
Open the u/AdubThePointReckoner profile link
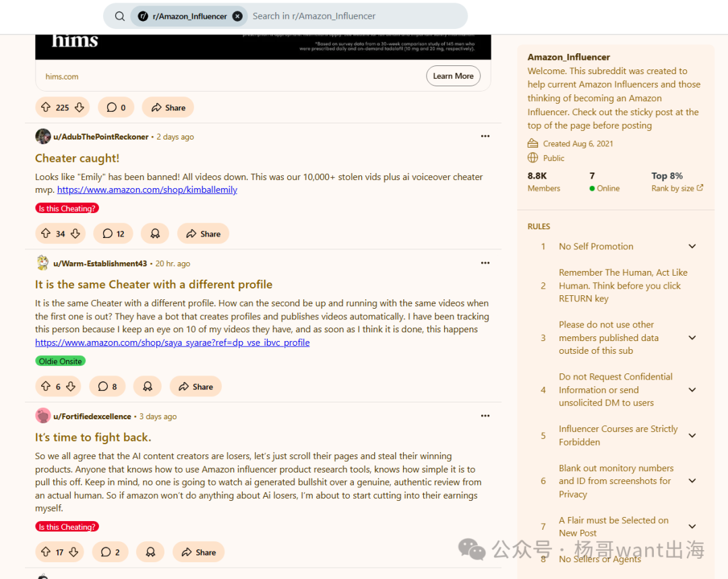pos(100,137)
